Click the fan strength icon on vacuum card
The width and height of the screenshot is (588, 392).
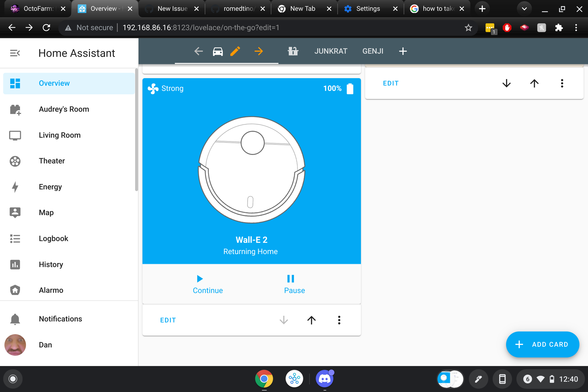click(x=153, y=88)
